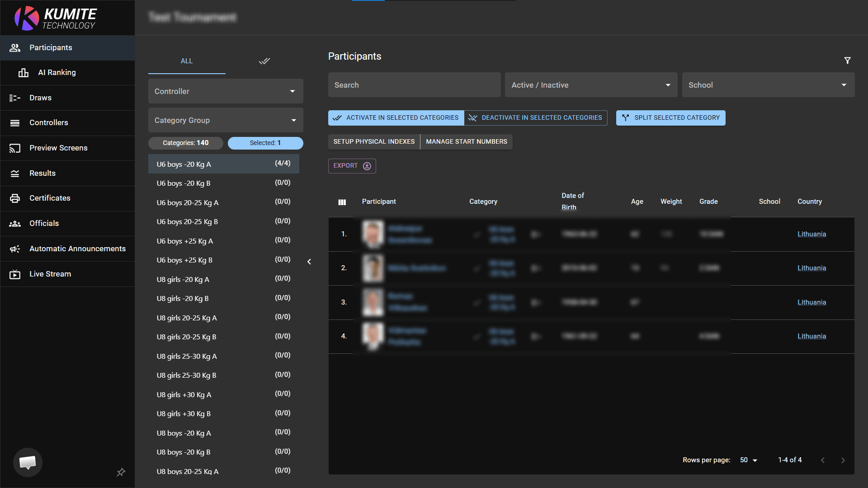Switch to the double-checkmark selected tab
868x488 pixels.
click(264, 61)
